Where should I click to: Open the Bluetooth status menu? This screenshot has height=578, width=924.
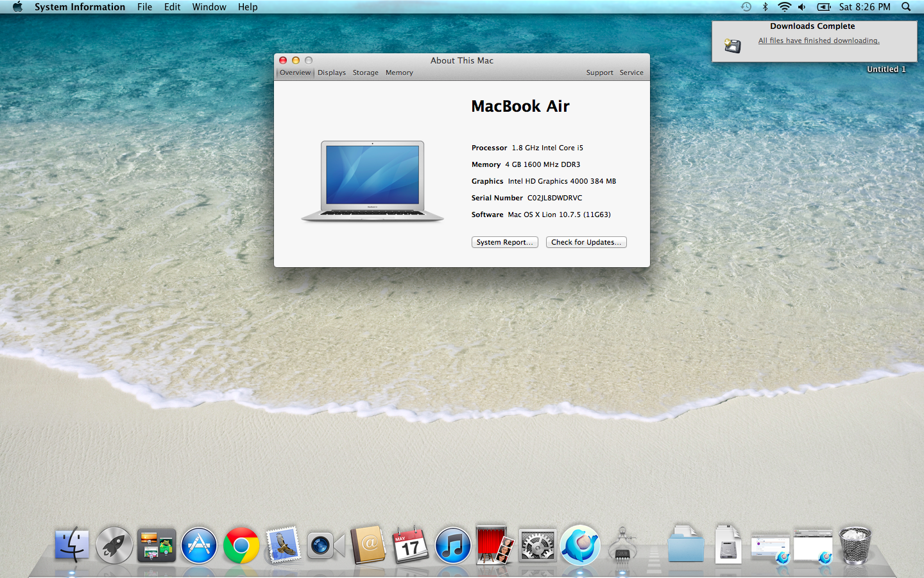765,7
